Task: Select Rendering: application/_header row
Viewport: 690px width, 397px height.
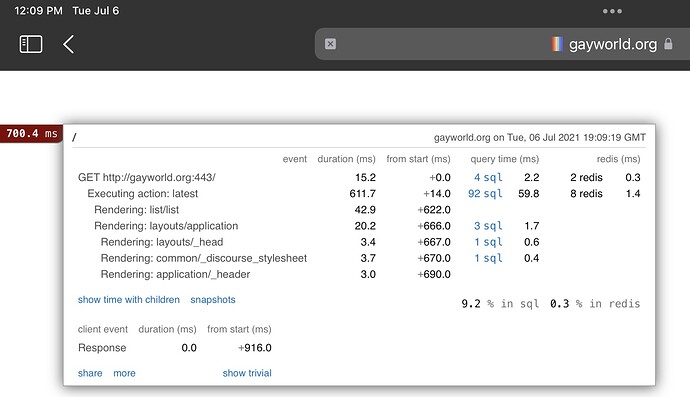Action: pyautogui.click(x=359, y=274)
